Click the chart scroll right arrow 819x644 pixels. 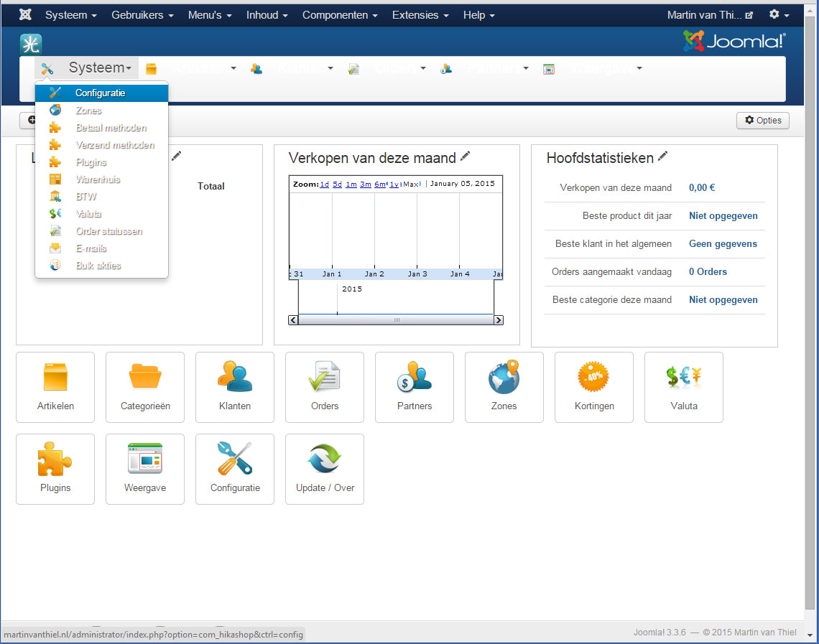tap(499, 320)
